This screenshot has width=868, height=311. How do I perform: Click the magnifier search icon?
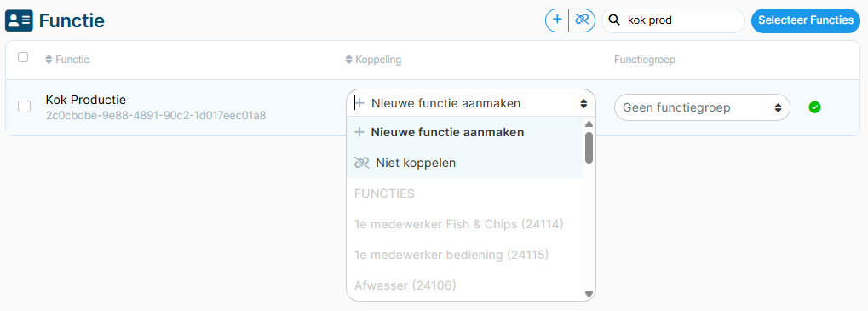click(614, 20)
